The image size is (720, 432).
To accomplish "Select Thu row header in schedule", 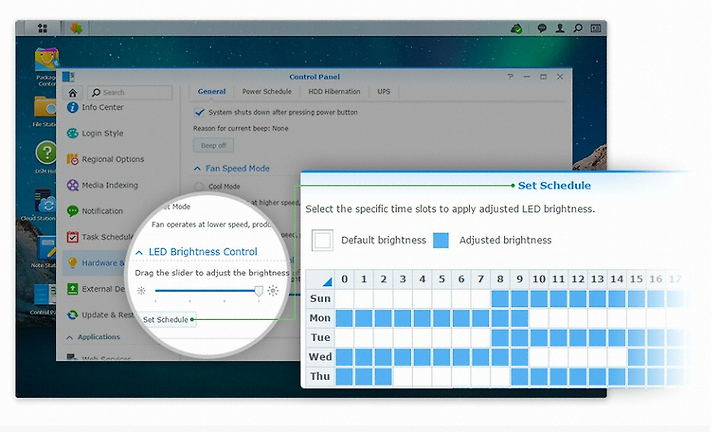I will point(321,376).
